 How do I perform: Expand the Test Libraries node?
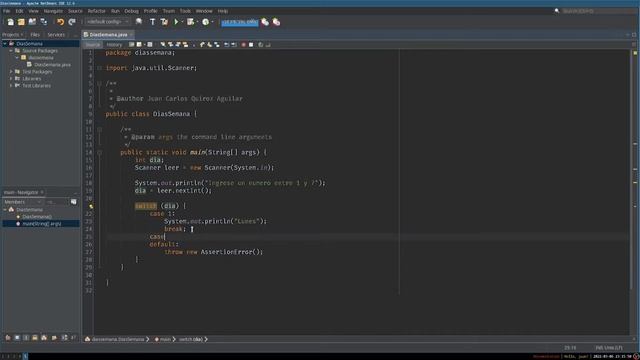[x=11, y=86]
